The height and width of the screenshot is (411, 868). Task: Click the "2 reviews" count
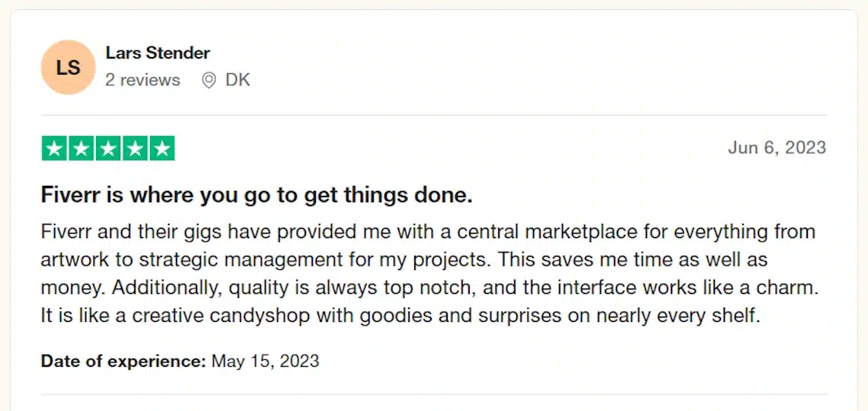pyautogui.click(x=143, y=80)
